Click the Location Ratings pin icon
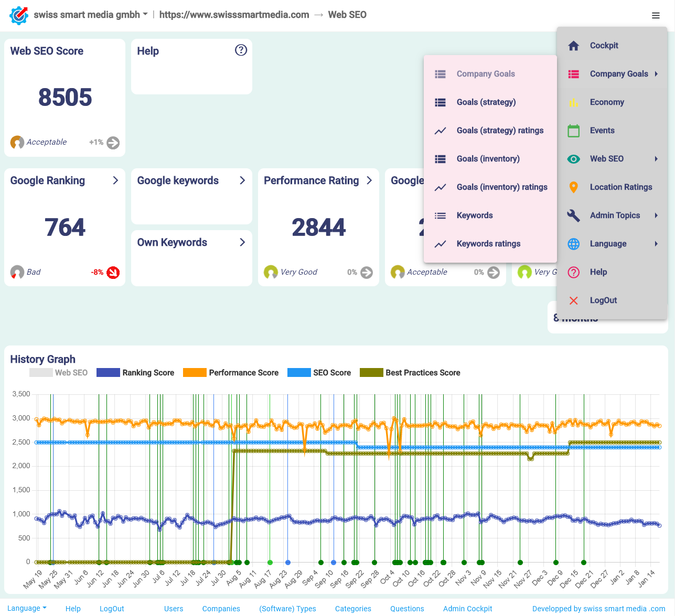 pyautogui.click(x=574, y=187)
